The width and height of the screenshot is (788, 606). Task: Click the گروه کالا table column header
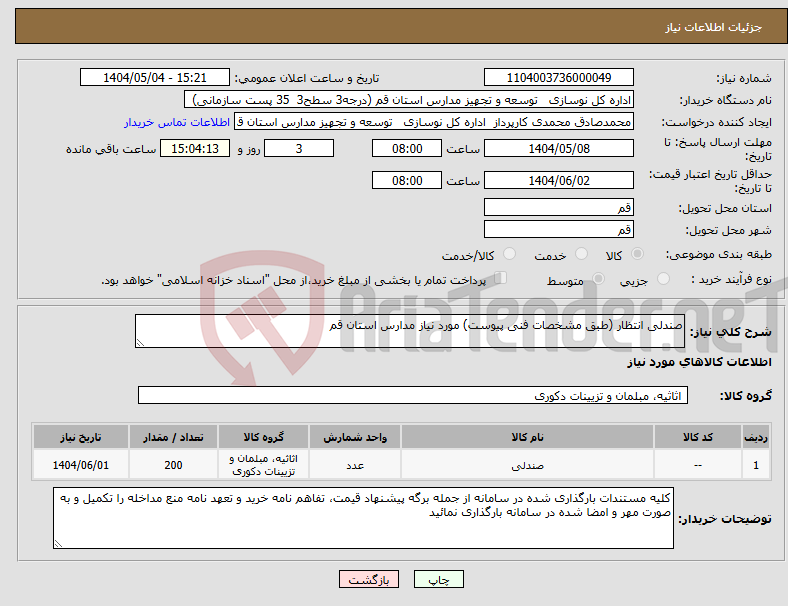263,437
